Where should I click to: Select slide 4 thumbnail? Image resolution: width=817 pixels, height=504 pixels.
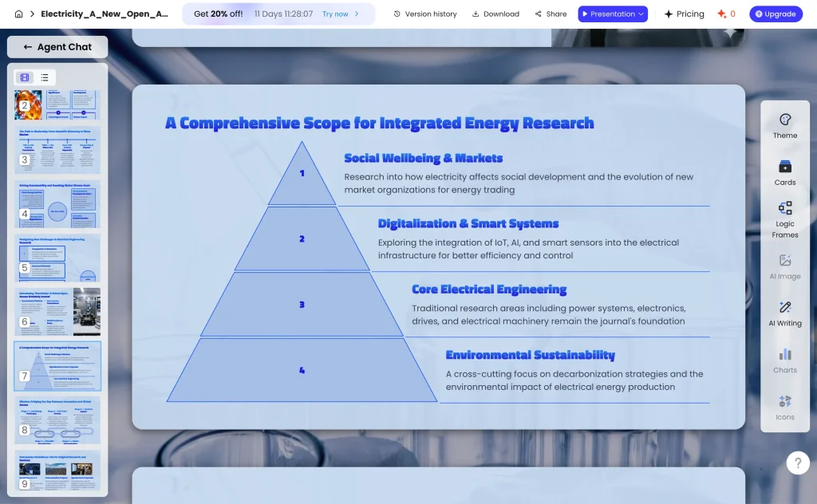pos(57,204)
